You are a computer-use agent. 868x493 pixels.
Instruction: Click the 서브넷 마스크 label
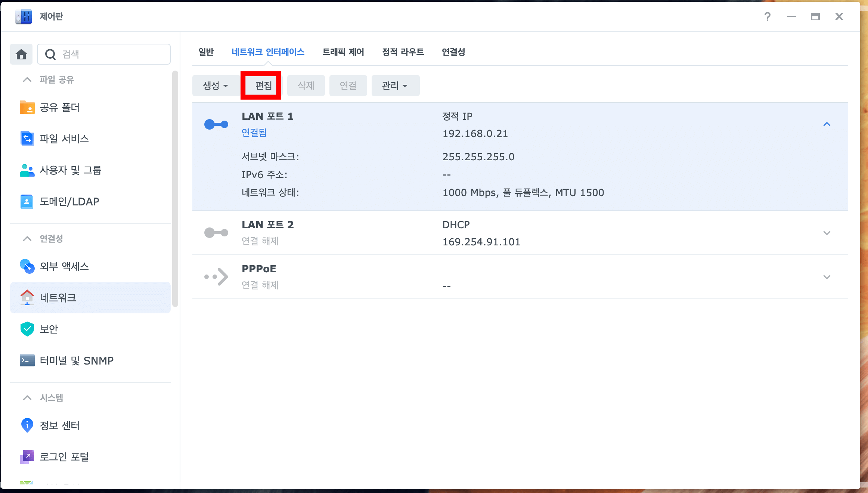pos(270,157)
